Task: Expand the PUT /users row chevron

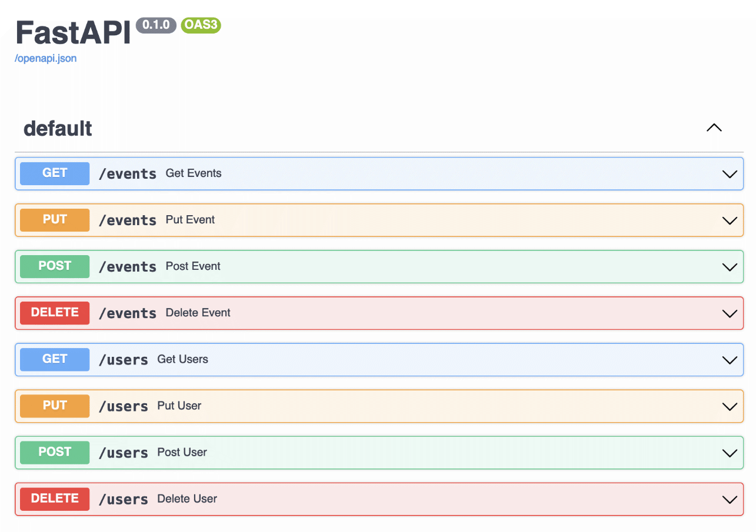Action: [730, 406]
